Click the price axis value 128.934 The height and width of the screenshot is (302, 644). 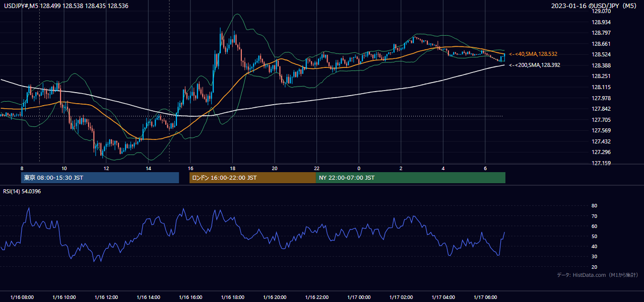point(601,22)
